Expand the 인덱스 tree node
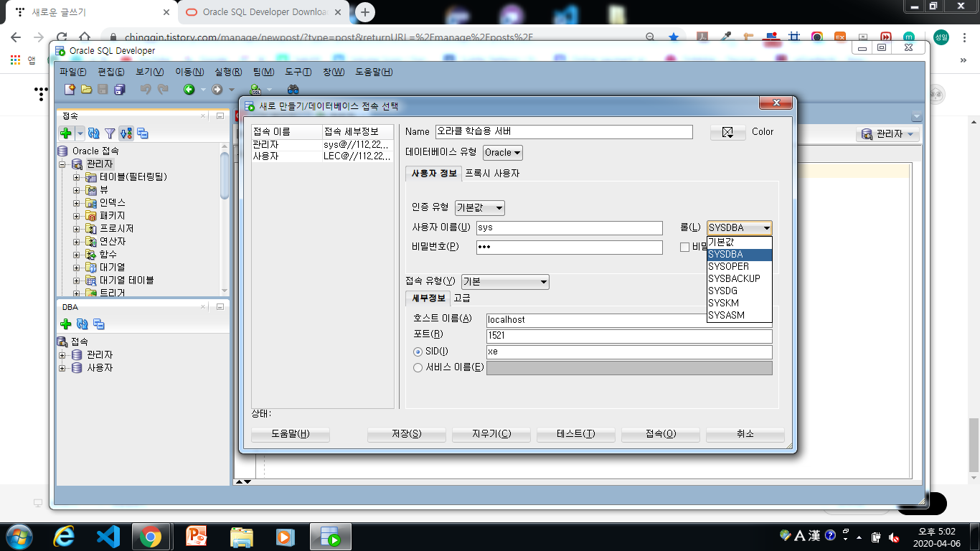 point(77,203)
